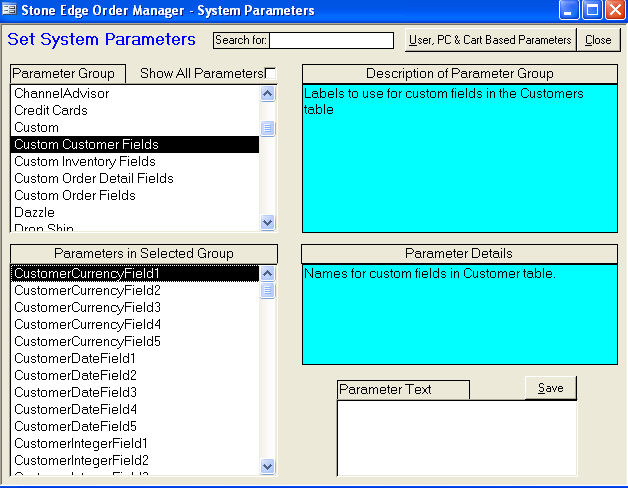Select CustomerCurrencyField4 parameter

point(135,325)
